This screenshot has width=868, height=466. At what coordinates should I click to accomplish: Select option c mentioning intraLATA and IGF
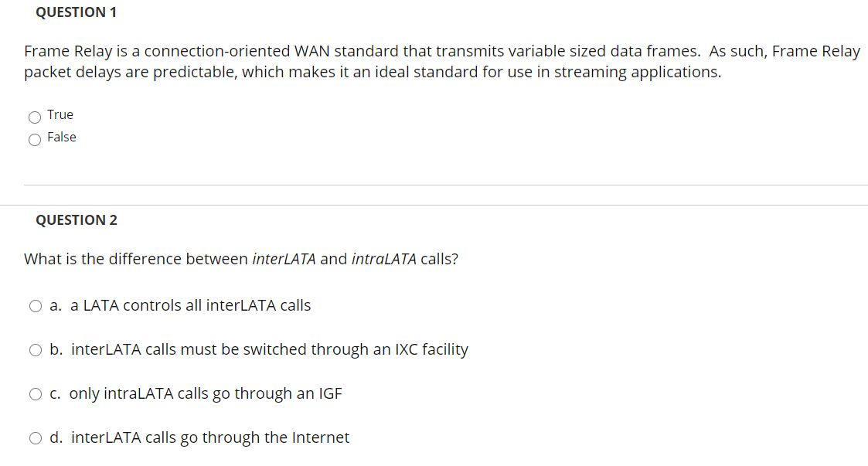click(35, 394)
